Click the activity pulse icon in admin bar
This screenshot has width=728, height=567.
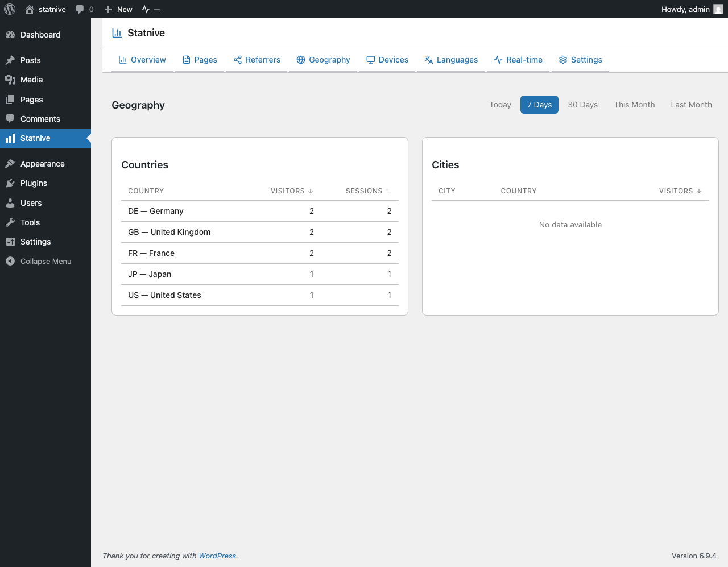coord(146,9)
